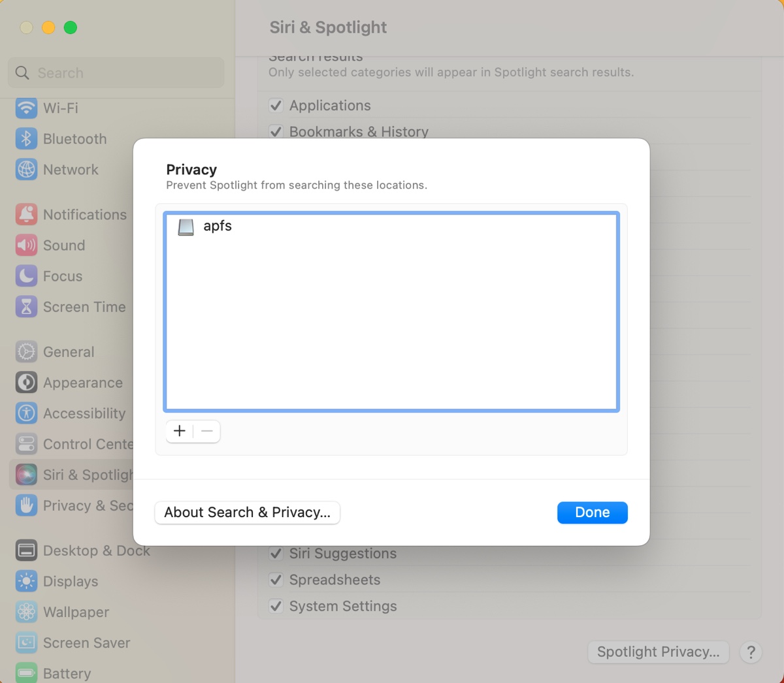Open Notifications settings label
The width and height of the screenshot is (784, 683).
[85, 214]
